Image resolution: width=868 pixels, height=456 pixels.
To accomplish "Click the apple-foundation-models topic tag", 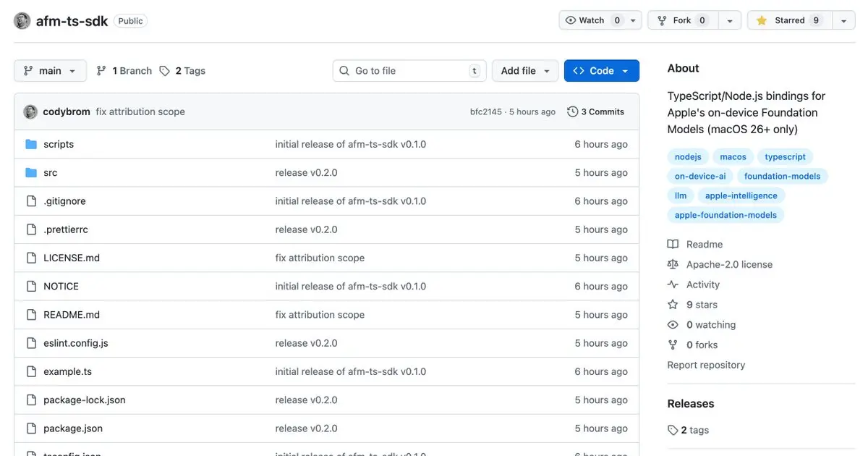I will (x=726, y=215).
